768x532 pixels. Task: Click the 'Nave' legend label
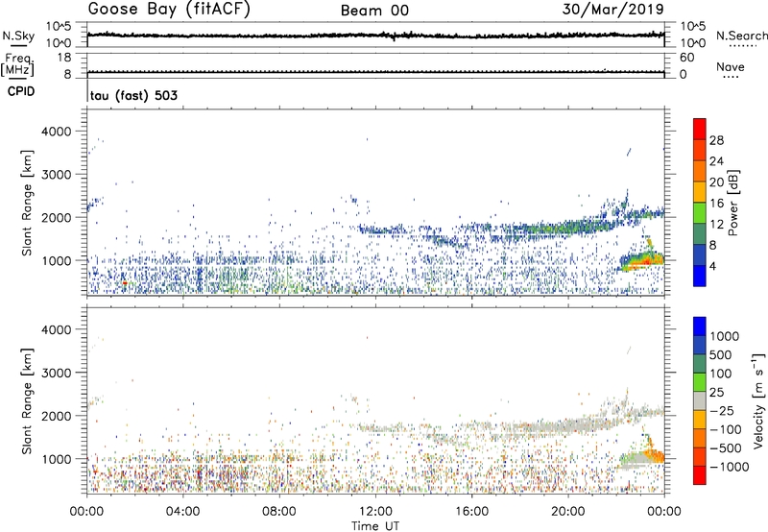click(731, 66)
